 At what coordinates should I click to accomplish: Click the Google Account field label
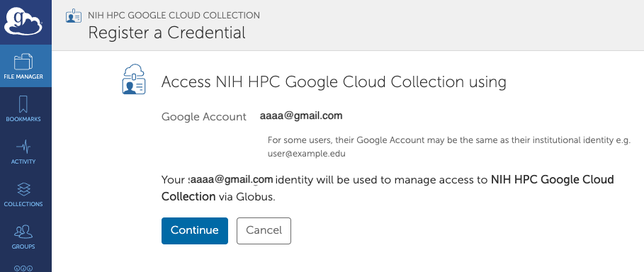tap(204, 117)
